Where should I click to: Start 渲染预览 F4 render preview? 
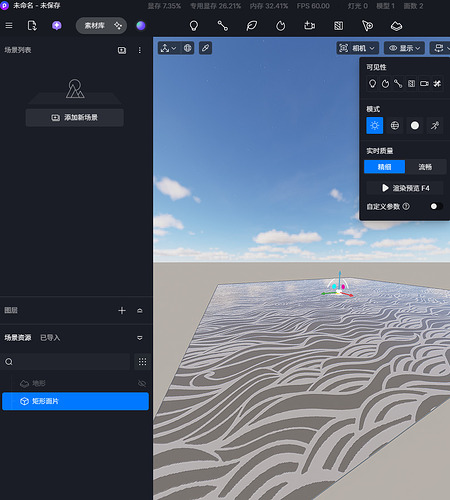[x=405, y=188]
